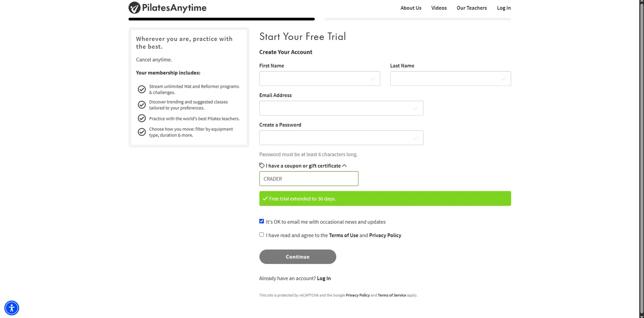644x318 pixels.
Task: Click the signup progress bar
Action: tap(319, 19)
